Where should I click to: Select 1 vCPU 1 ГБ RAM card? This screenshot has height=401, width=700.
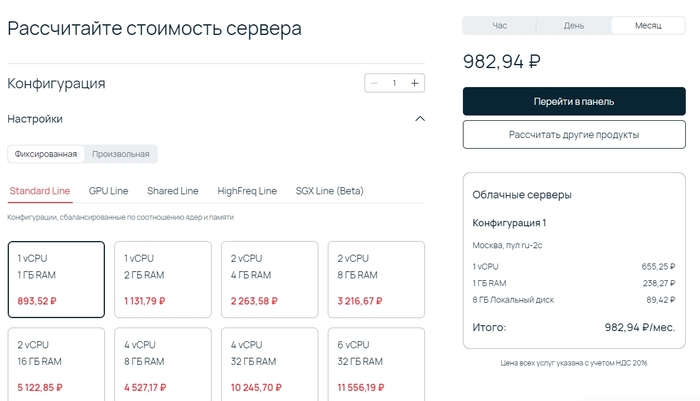pyautogui.click(x=56, y=279)
